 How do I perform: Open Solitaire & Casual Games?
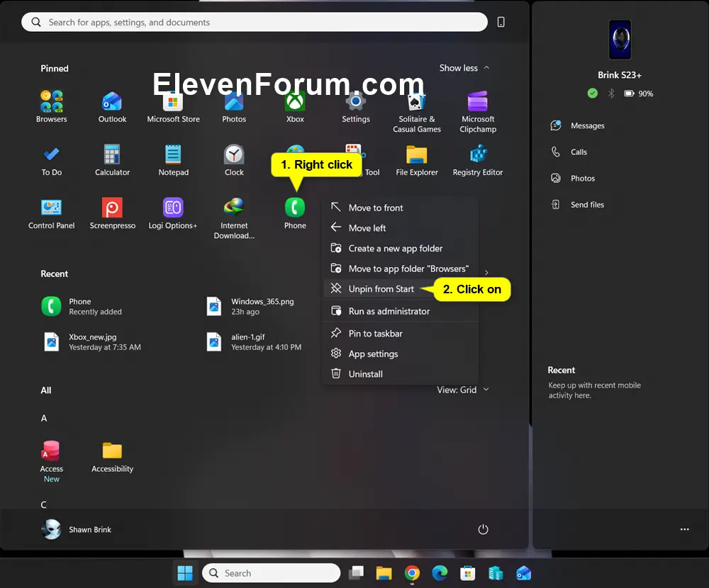(x=416, y=112)
